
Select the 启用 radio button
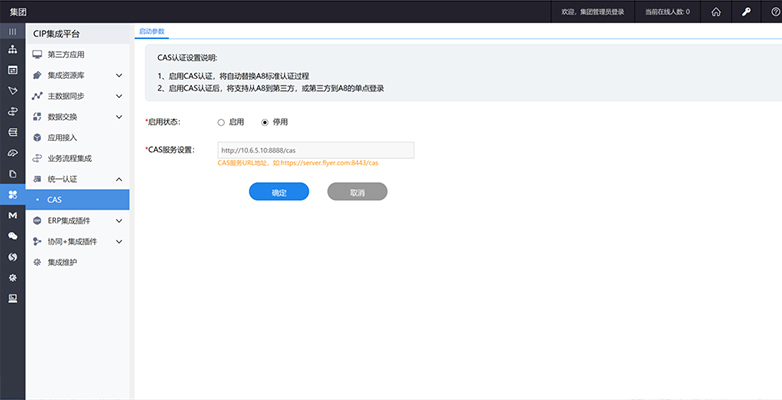(221, 122)
